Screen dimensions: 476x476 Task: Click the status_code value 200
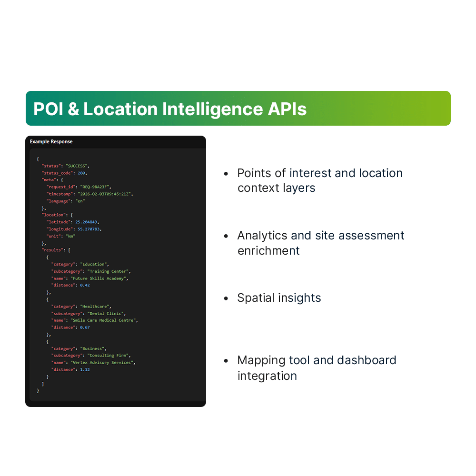point(81,173)
